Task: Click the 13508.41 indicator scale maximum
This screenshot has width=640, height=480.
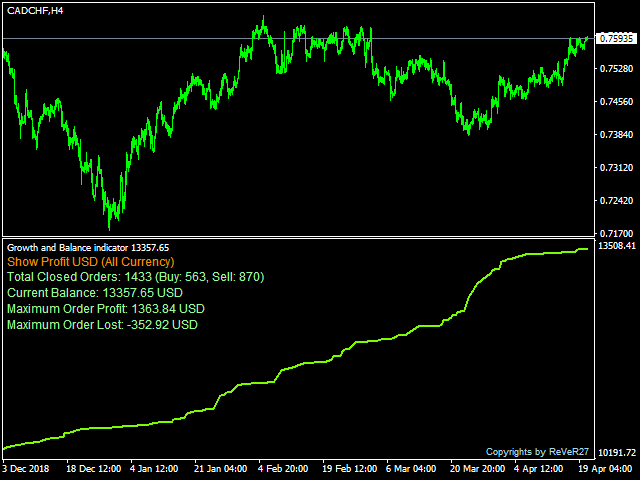Action: tap(617, 246)
